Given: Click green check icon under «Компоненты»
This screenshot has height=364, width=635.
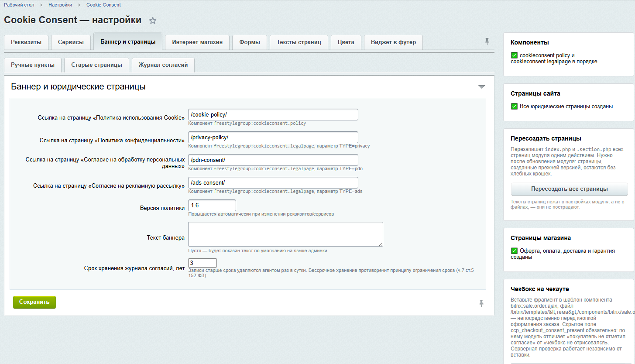Looking at the screenshot, I should 514,55.
